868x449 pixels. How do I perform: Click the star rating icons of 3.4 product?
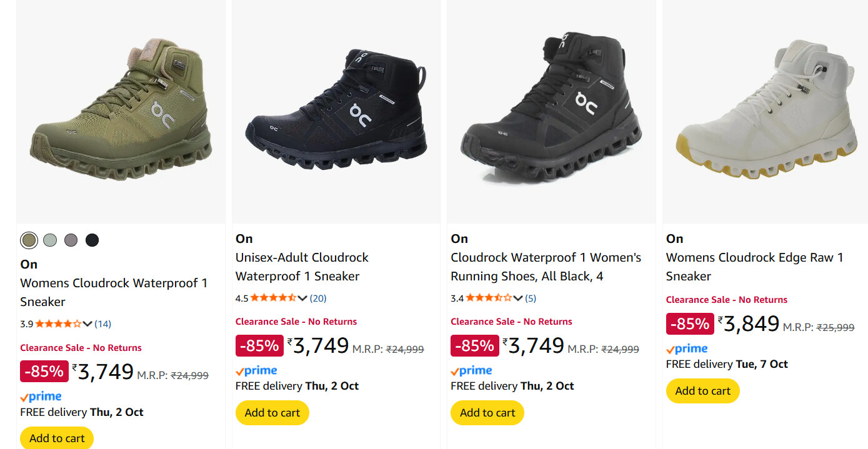[489, 298]
